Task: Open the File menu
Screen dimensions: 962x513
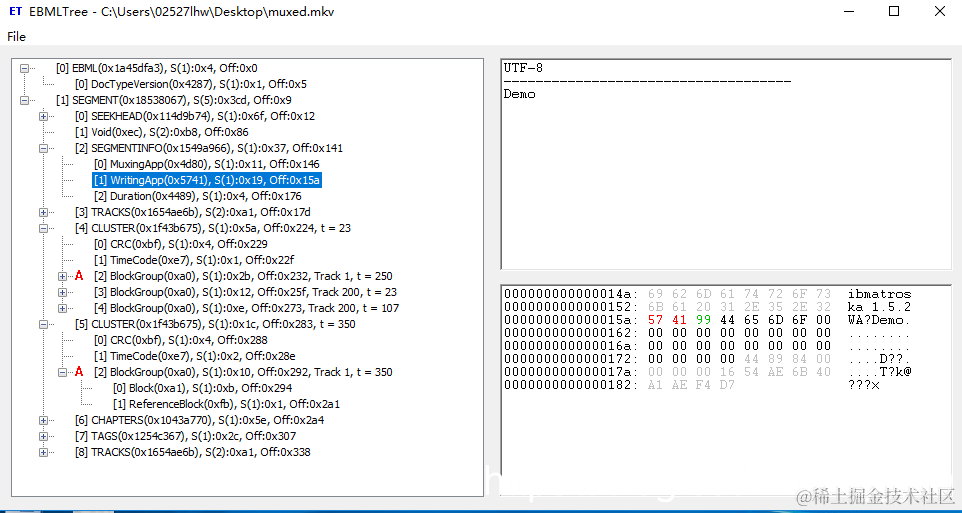Action: (x=17, y=36)
